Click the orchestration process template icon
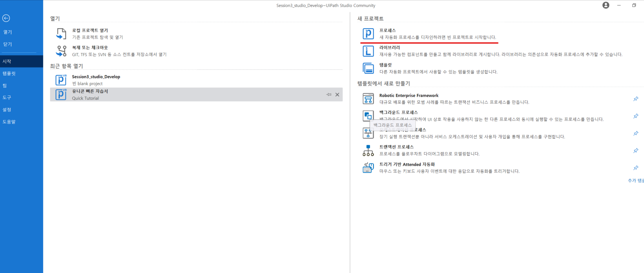Screen dimensions: 644x273 pos(368,133)
